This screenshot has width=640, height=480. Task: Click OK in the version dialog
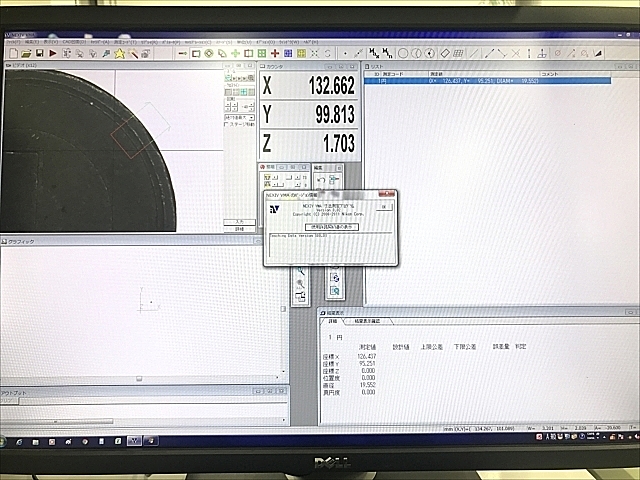click(384, 207)
